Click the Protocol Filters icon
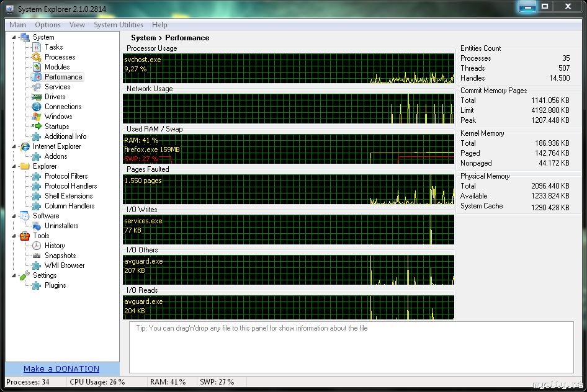Viewport: 587px width, 392px height. [37, 176]
